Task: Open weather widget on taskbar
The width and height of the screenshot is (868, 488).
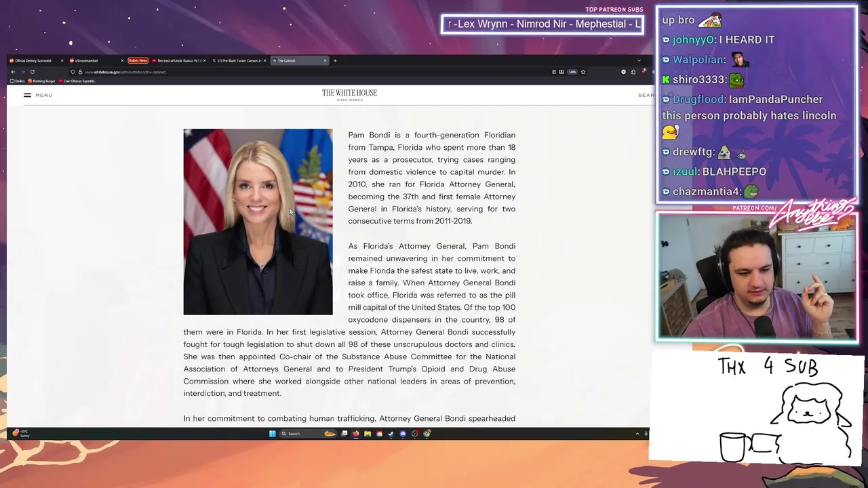Action: click(x=20, y=433)
